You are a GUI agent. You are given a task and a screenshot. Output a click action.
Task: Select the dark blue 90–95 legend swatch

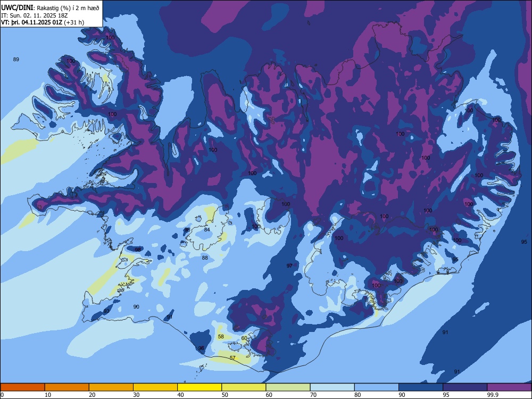421,387
